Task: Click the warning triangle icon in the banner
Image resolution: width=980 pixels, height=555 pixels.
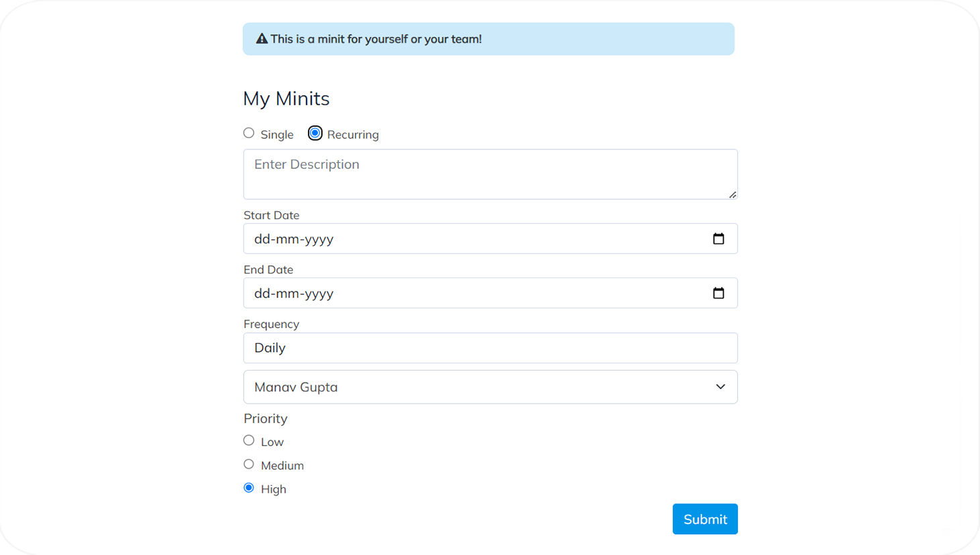Action: click(x=262, y=39)
